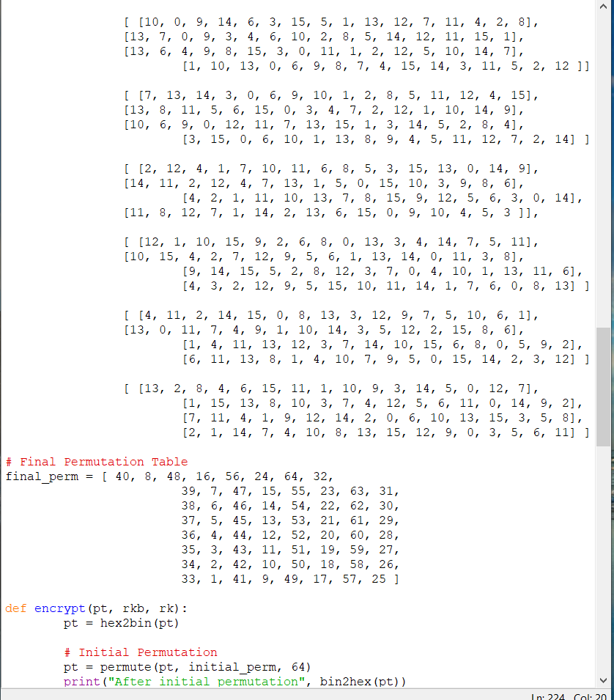
Task: Click row starting '[11, 8, 12, 7'
Action: click(331, 213)
